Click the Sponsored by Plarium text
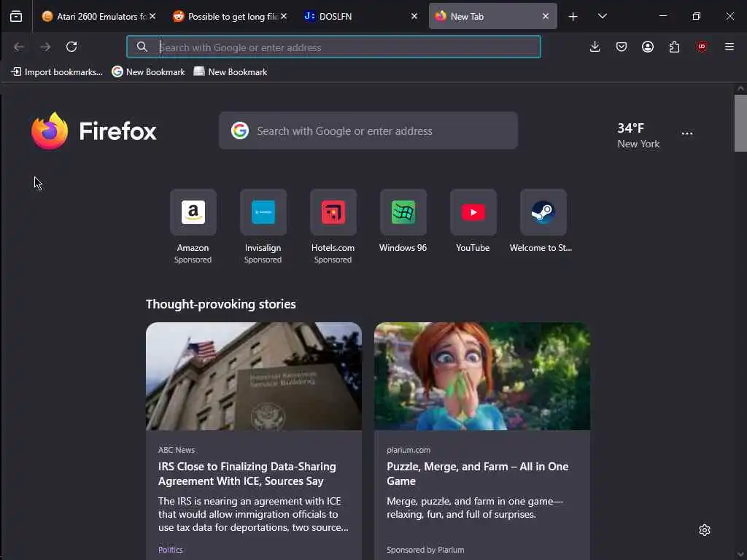This screenshot has width=747, height=560. [425, 550]
